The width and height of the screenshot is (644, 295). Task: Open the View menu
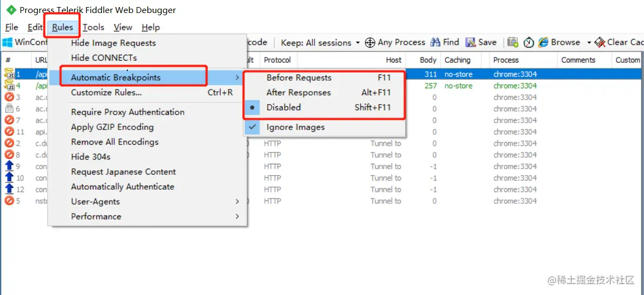[x=123, y=28]
